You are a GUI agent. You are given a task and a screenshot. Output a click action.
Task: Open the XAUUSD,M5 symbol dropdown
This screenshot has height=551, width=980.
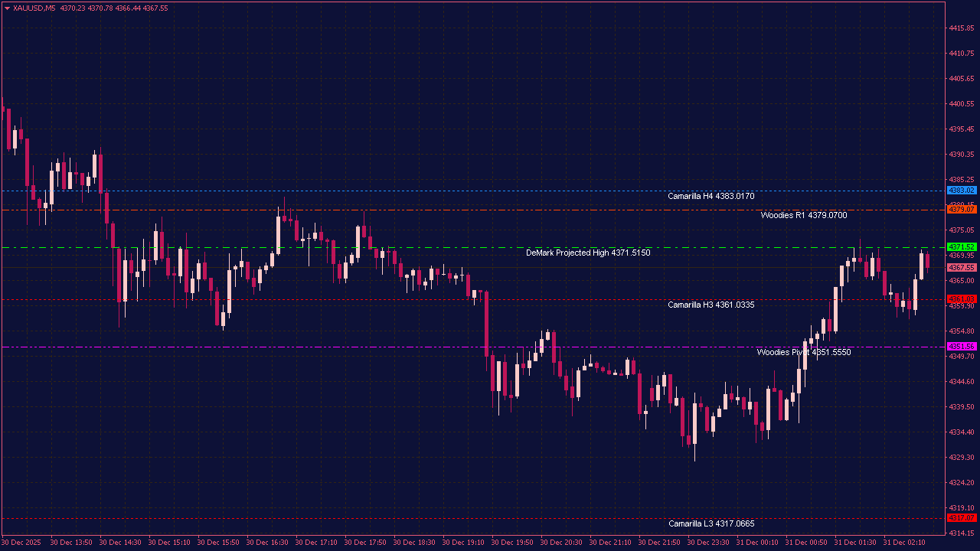(8, 8)
